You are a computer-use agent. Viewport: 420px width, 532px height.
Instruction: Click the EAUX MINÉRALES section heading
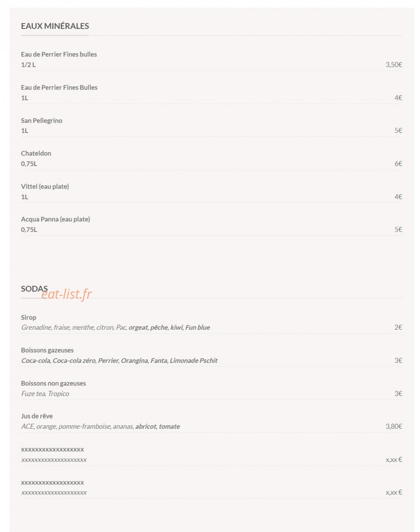[55, 26]
